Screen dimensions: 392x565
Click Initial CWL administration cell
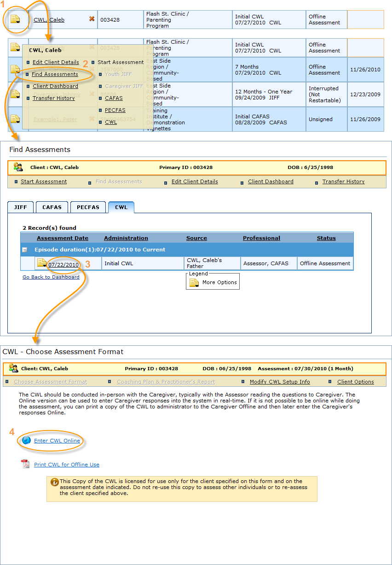tap(143, 263)
